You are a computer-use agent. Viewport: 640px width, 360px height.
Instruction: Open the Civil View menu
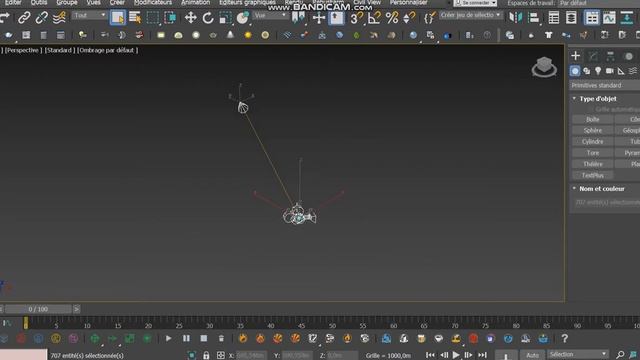[x=367, y=2]
